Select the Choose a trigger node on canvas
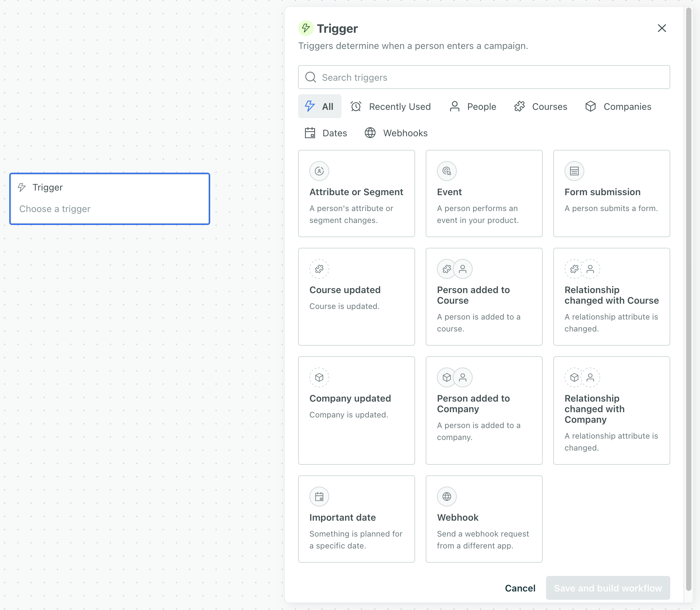This screenshot has height=610, width=700. 109,199
